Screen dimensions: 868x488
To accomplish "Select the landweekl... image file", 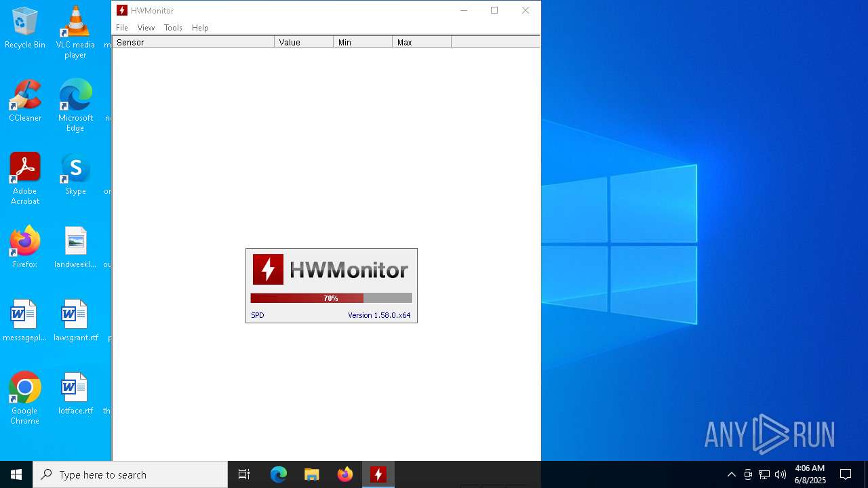I will (75, 247).
